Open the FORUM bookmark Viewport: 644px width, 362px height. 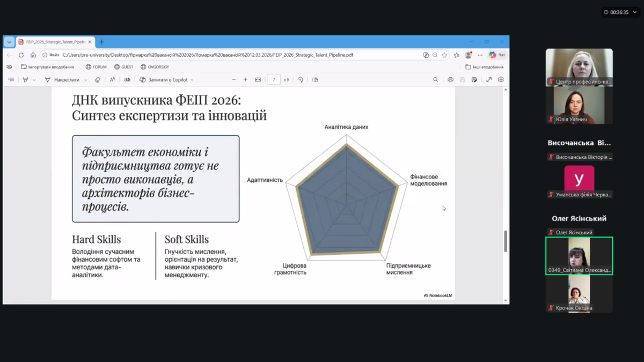tap(96, 67)
